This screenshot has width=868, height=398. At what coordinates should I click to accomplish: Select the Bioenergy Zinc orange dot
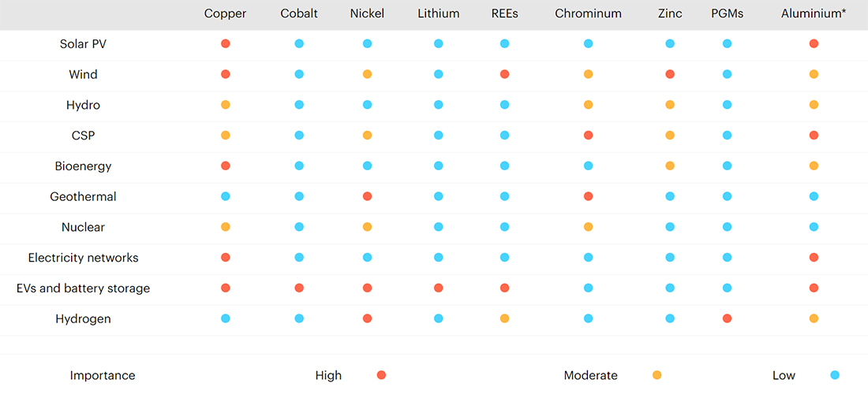click(x=670, y=166)
